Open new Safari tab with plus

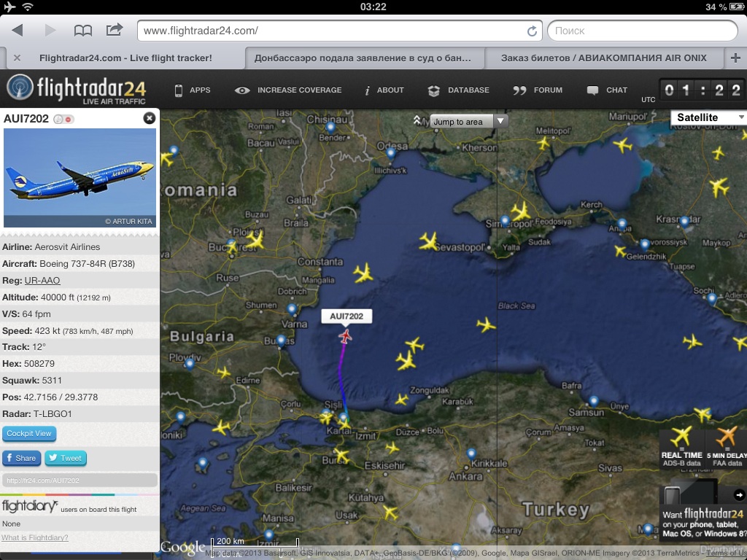(x=735, y=58)
